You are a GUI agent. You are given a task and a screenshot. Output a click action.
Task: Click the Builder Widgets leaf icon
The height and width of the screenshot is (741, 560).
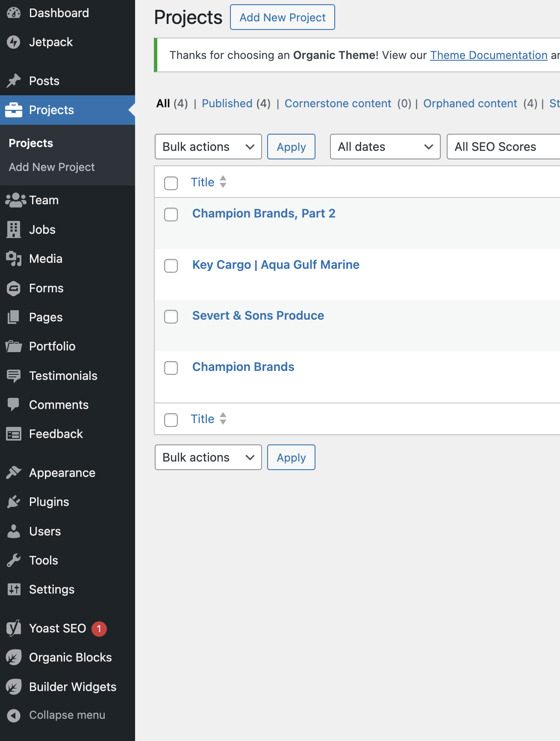tap(14, 687)
